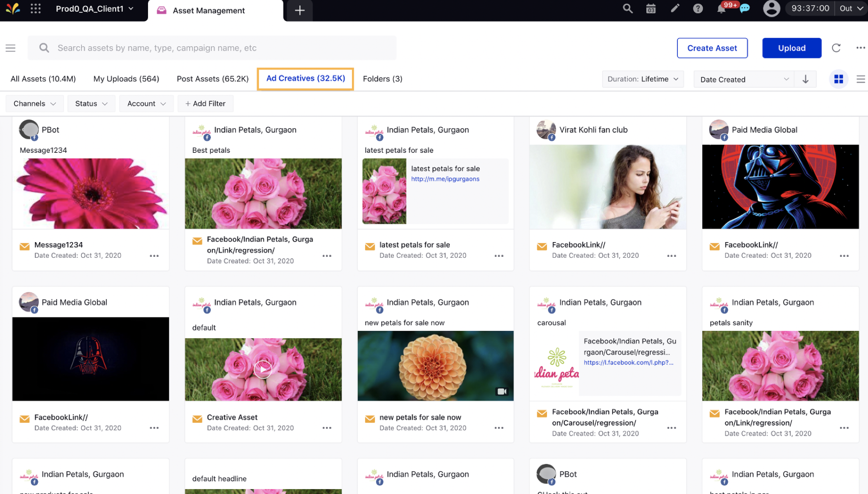
Task: Open new tab with plus icon
Action: tap(299, 10)
